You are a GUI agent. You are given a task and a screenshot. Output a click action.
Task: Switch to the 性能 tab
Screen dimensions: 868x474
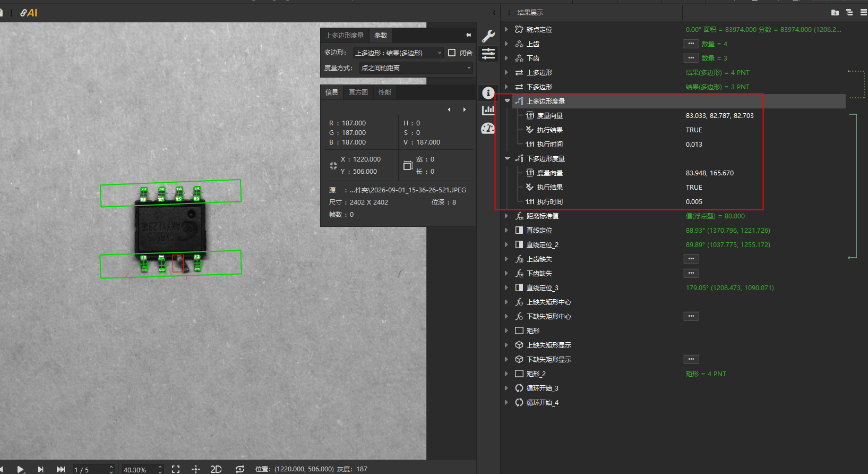point(385,92)
